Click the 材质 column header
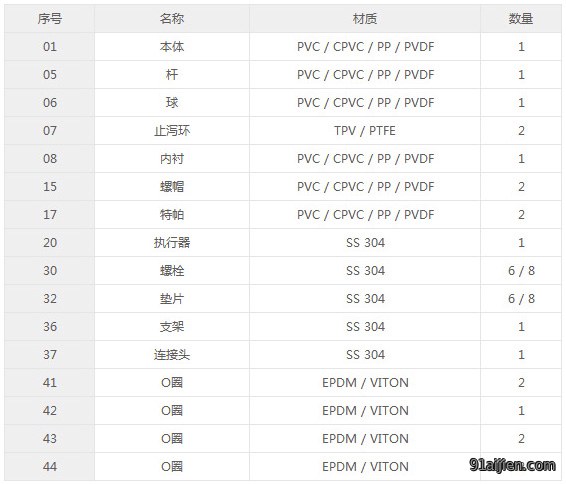 click(x=365, y=19)
